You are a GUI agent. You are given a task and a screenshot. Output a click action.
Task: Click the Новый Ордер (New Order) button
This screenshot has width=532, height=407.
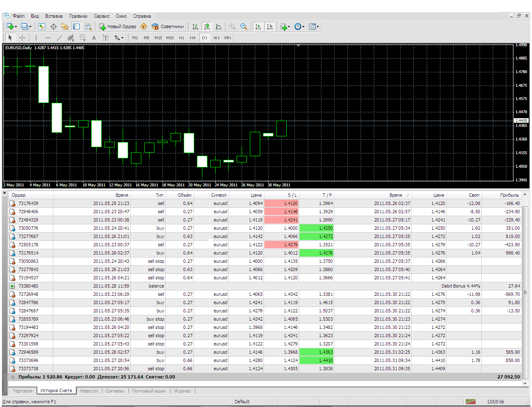(x=118, y=26)
